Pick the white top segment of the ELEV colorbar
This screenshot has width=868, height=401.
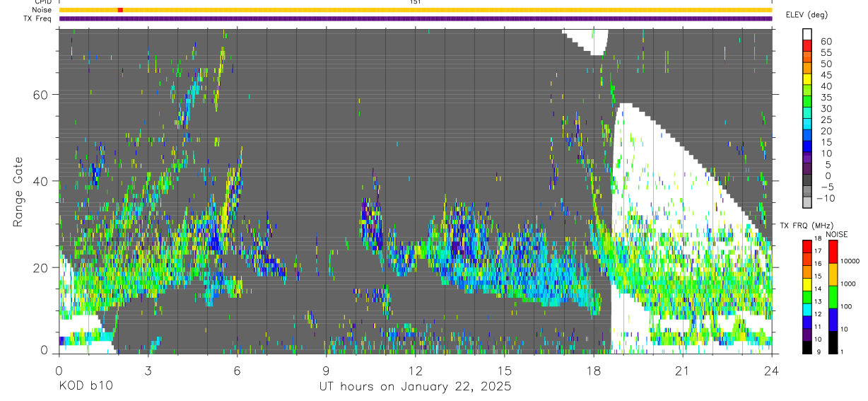[x=807, y=35]
